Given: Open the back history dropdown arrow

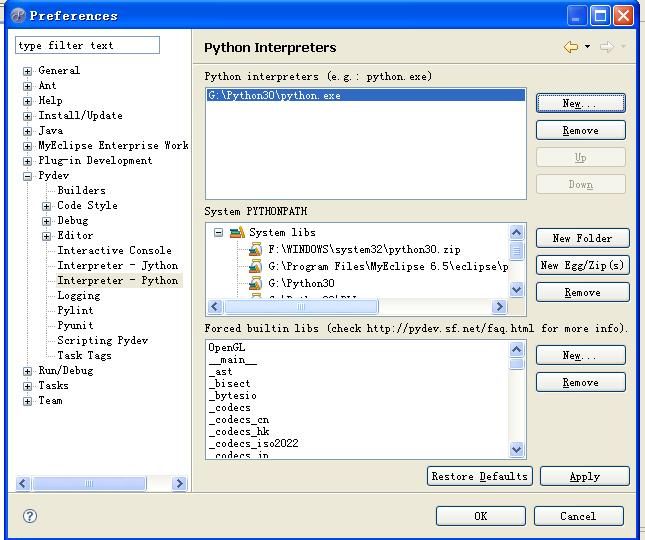Looking at the screenshot, I should click(x=587, y=46).
